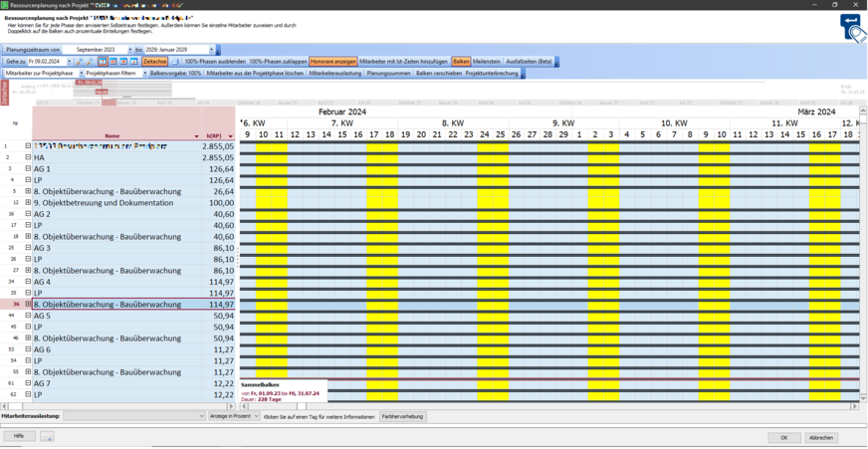868x449 pixels.
Task: Click the small icon beside Hilfe button
Action: coord(47,437)
